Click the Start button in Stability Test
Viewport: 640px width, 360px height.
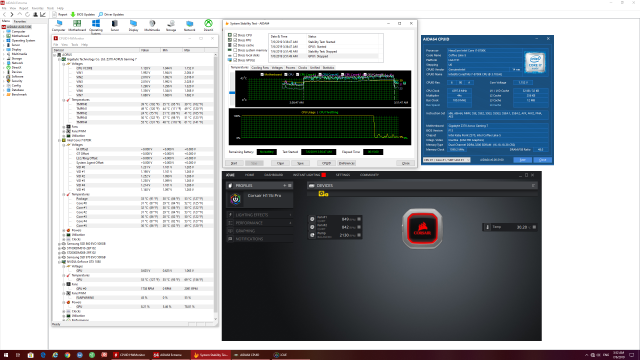[234, 163]
